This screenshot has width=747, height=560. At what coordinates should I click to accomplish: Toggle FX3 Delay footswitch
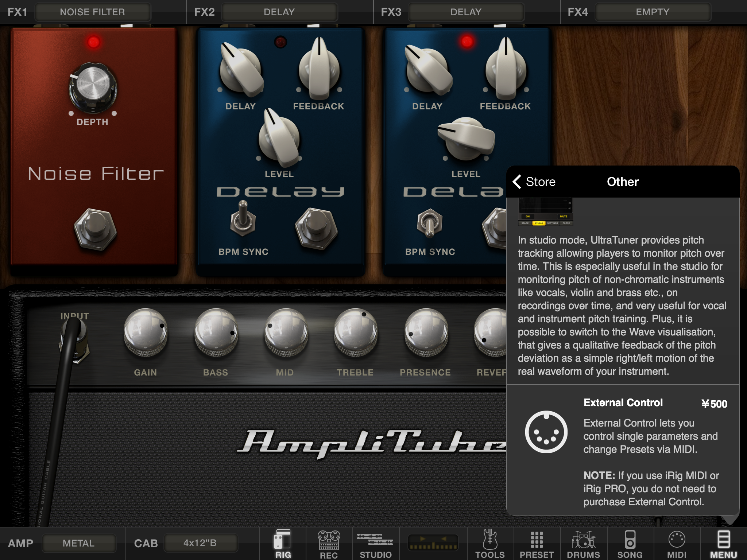tap(494, 228)
